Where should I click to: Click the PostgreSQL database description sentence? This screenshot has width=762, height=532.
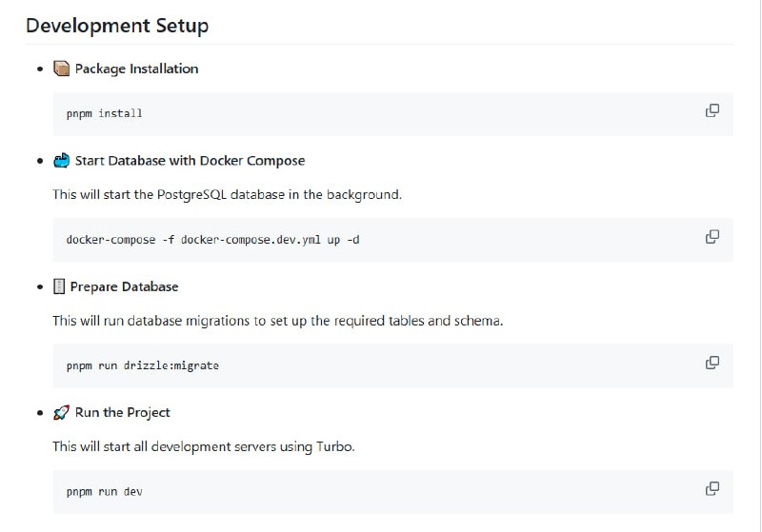pos(227,194)
